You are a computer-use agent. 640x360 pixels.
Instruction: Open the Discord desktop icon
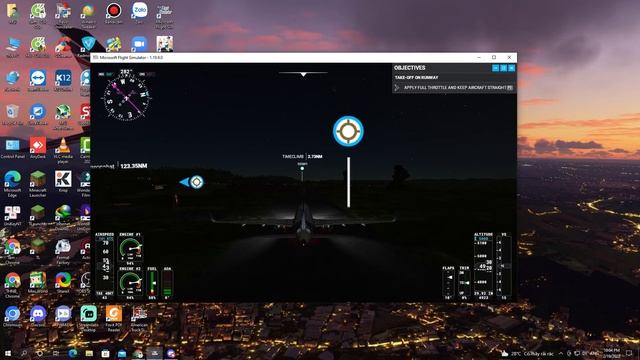click(x=38, y=316)
